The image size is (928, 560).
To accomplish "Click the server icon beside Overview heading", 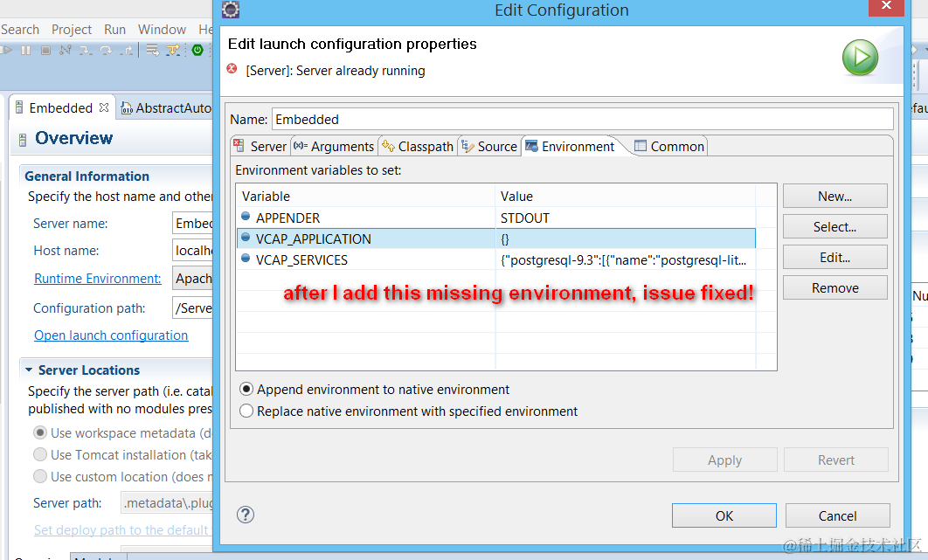I will 23,140.
